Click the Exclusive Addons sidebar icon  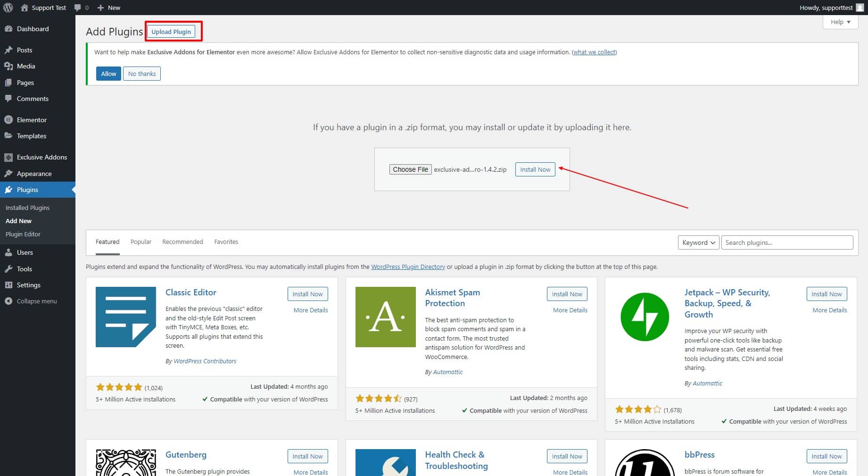click(8, 157)
